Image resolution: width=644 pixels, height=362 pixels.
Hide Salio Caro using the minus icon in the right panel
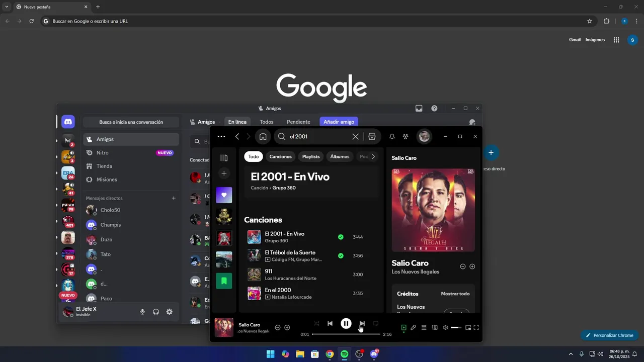click(x=463, y=266)
